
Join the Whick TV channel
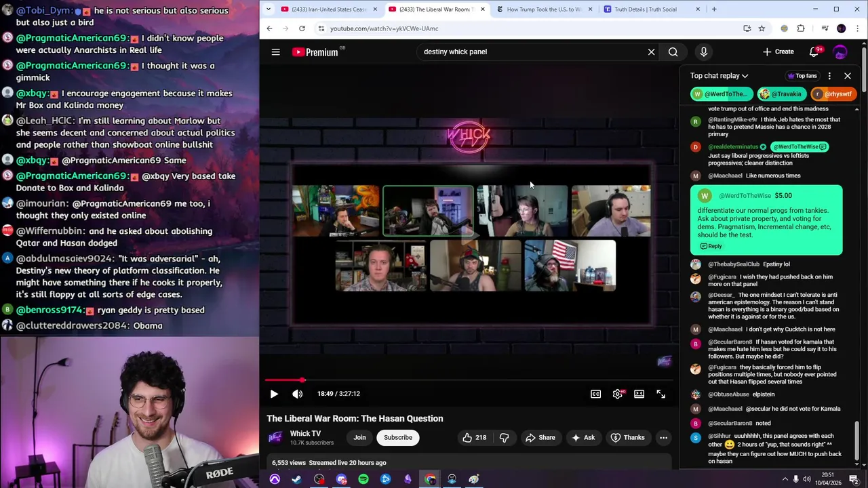(359, 438)
